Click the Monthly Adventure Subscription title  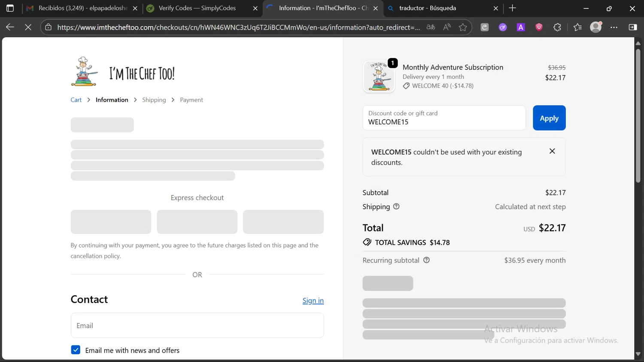(x=453, y=67)
